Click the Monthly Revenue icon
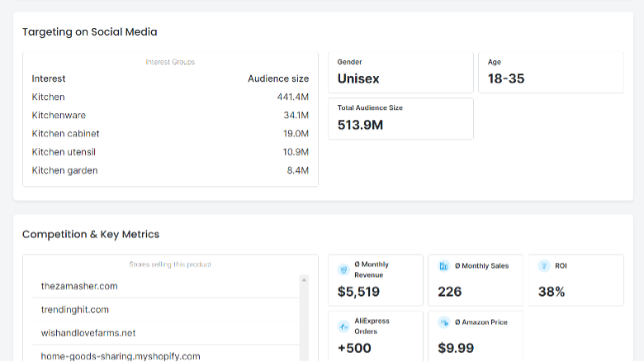 tap(343, 269)
